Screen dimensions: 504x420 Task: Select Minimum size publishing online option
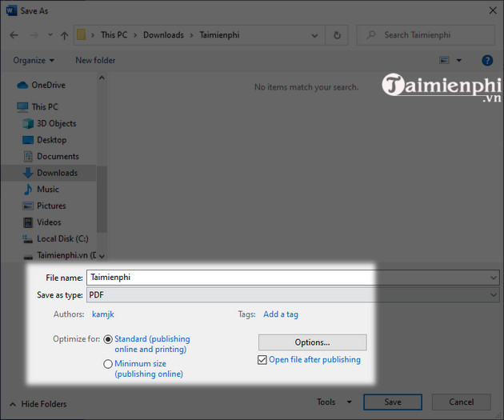(108, 364)
